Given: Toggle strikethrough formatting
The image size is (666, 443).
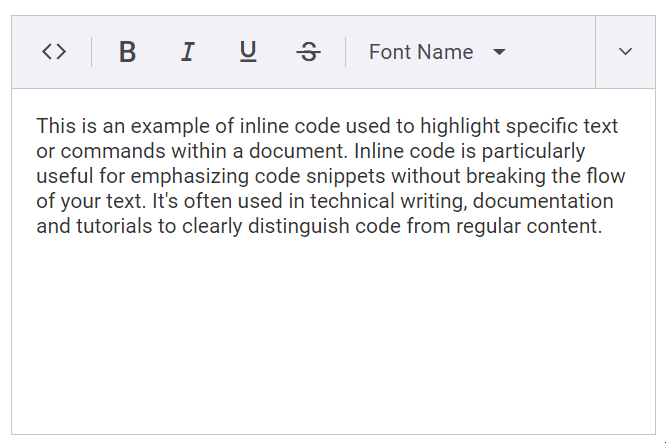Looking at the screenshot, I should click(309, 52).
